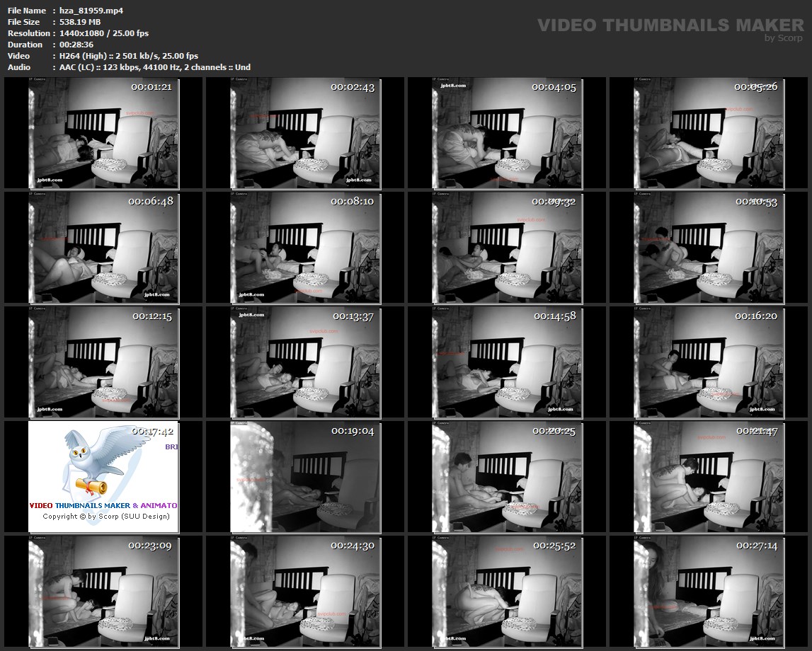Select the thumbnail marked 00:08:10
This screenshot has width=812, height=651.
coord(305,247)
